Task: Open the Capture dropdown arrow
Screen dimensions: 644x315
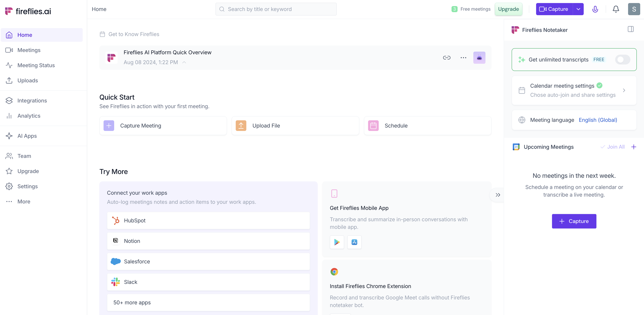Action: click(578, 9)
